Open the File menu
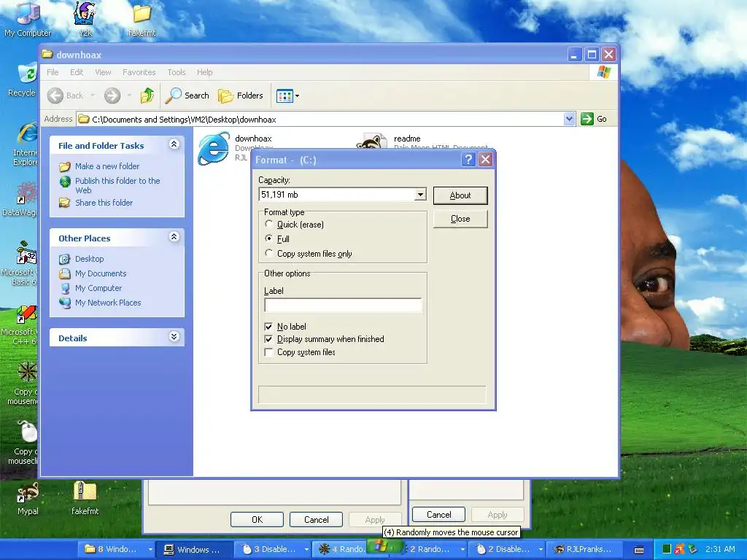 click(53, 72)
